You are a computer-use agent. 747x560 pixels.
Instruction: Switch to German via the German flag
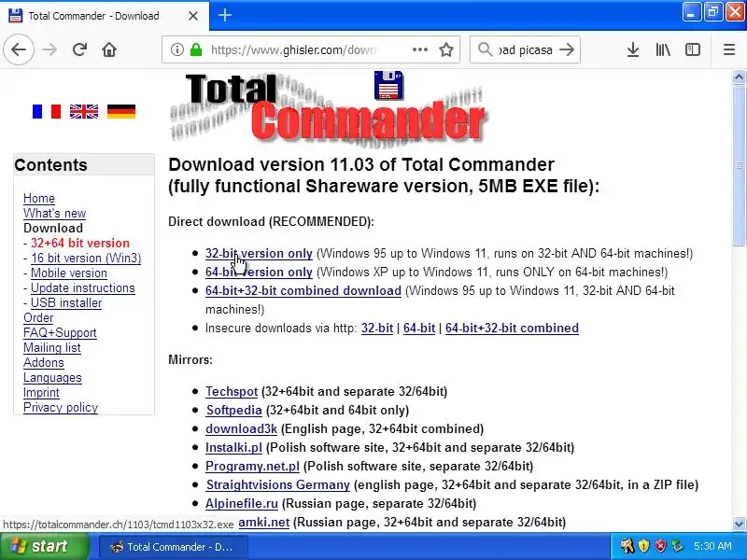121,111
